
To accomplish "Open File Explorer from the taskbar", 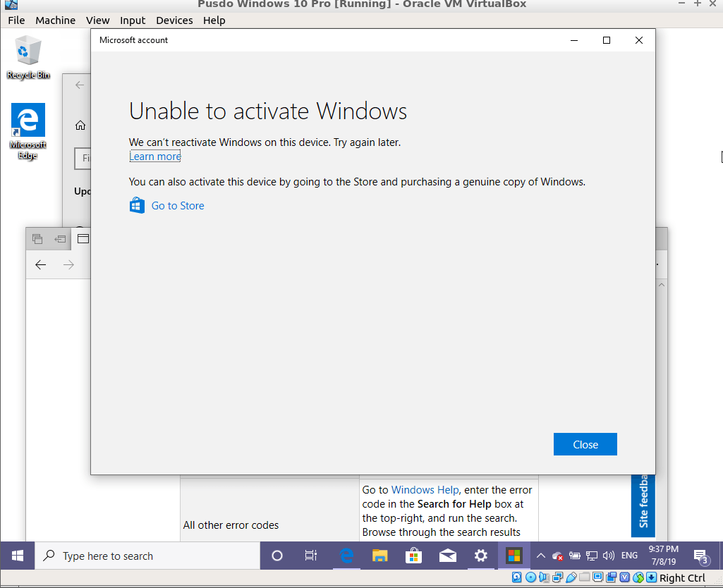I will point(379,556).
